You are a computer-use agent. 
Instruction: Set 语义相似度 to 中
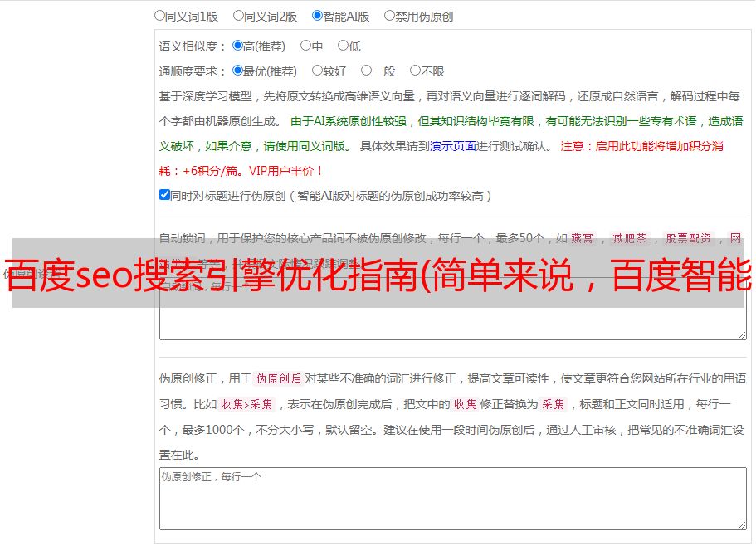pos(305,46)
